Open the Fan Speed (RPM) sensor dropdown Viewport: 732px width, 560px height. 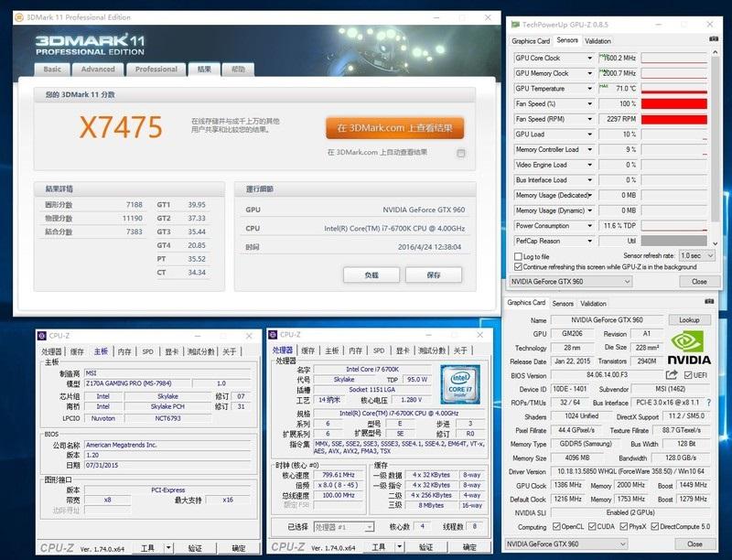(x=589, y=119)
